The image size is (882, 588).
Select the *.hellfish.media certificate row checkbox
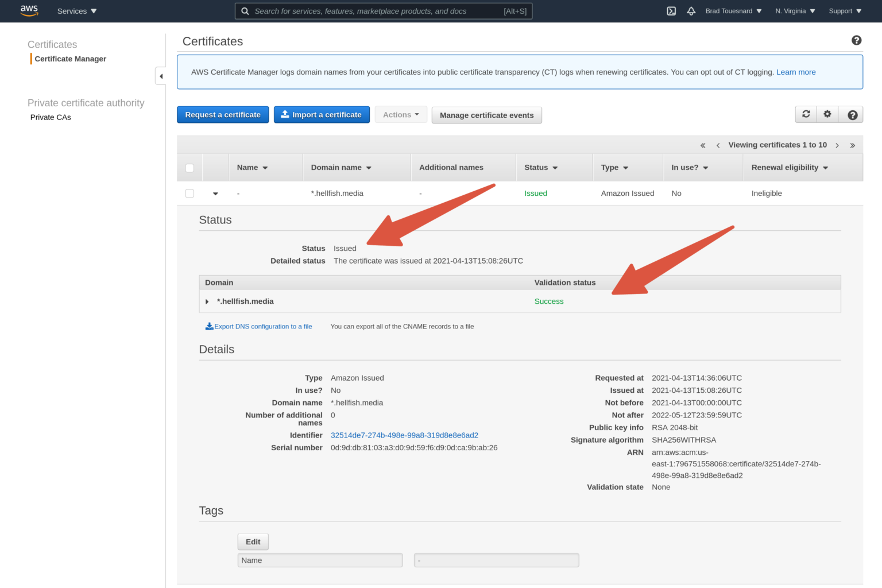189,194
